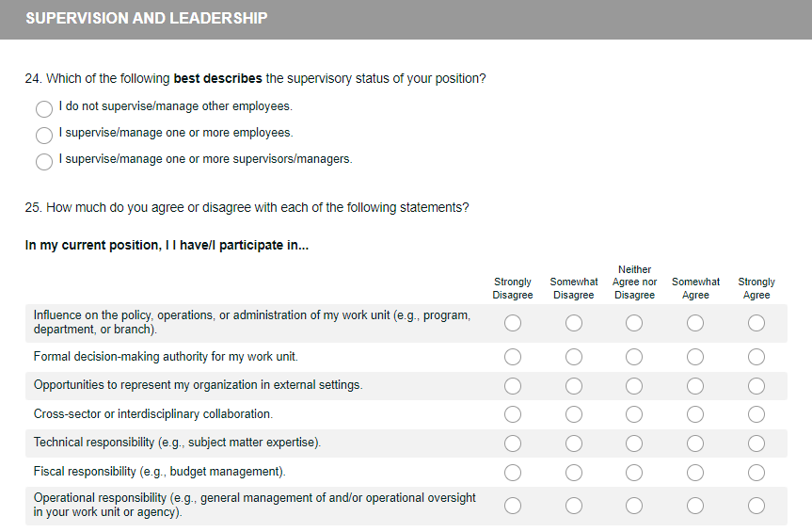The height and width of the screenshot is (532, 812).
Task: Click the Supervision and Leadership section header
Action: pos(147,19)
